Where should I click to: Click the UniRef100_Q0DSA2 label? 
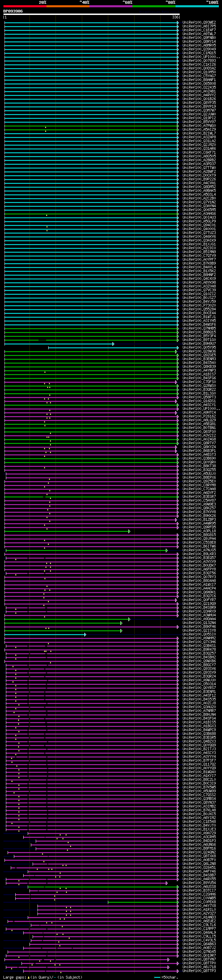tap(199, 68)
